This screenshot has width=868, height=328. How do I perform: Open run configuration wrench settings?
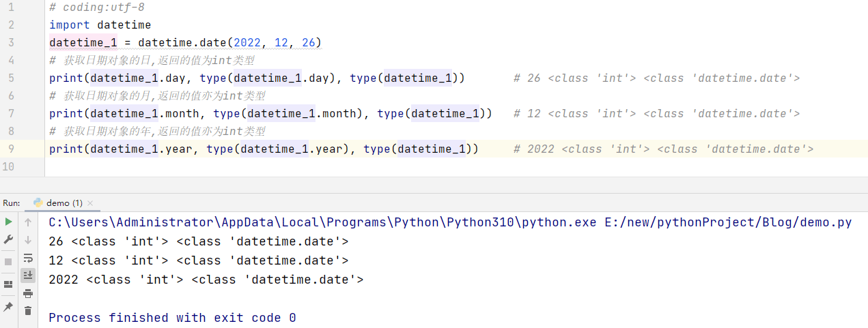[x=8, y=239]
